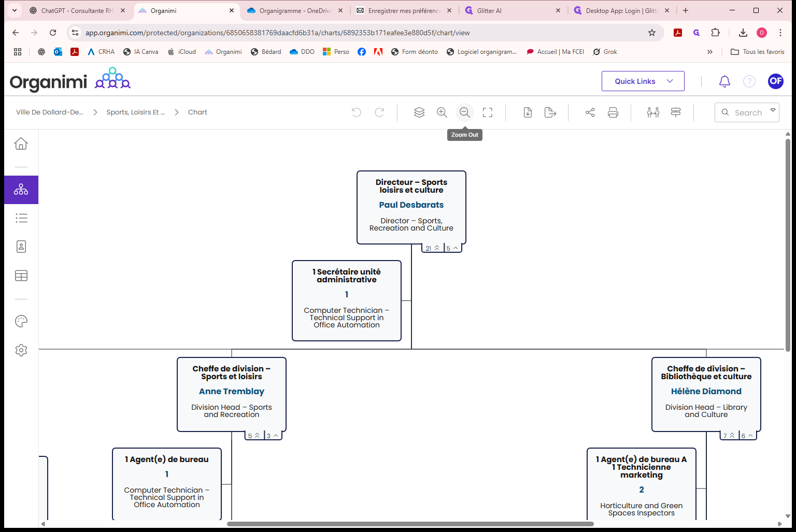Open the CRHA bookmark

coord(101,52)
